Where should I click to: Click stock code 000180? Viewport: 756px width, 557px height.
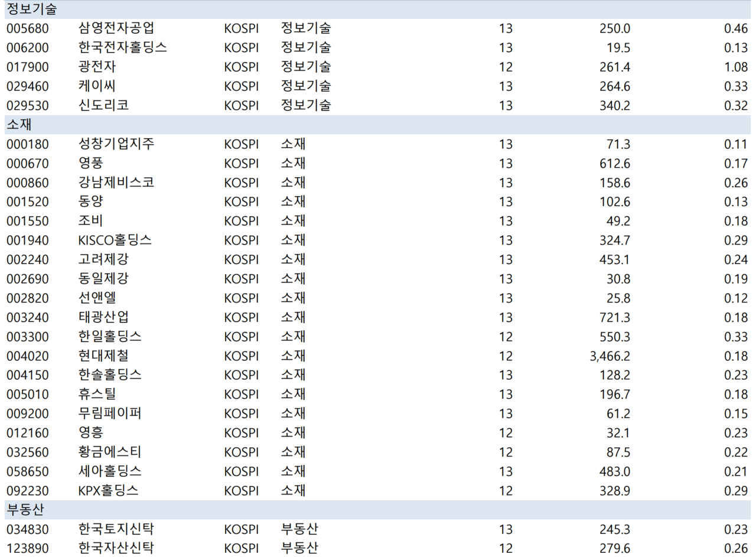[28, 144]
